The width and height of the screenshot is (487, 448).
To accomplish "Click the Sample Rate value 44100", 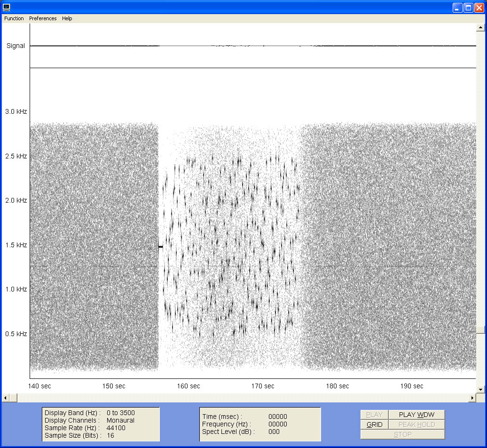I will (x=116, y=428).
